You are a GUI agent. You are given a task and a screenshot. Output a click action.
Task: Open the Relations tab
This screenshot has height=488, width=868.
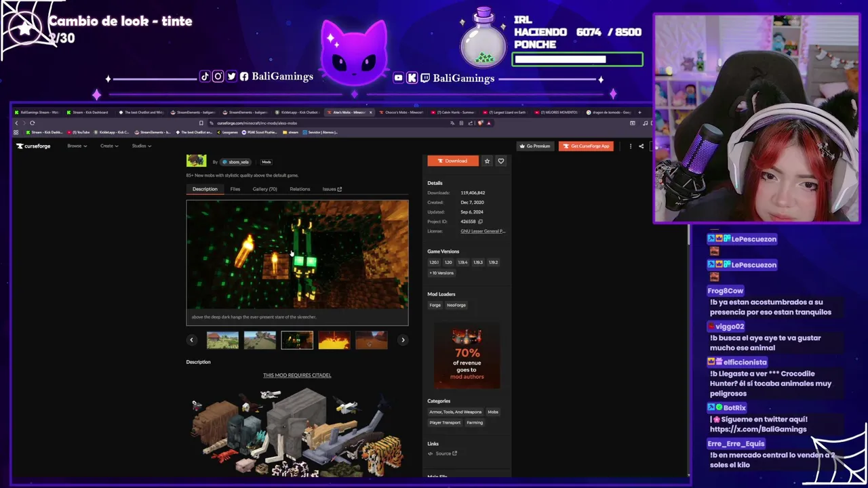[300, 189]
